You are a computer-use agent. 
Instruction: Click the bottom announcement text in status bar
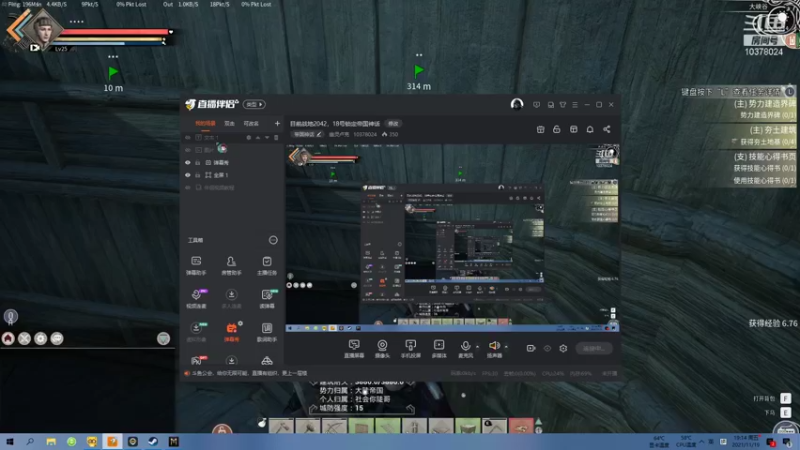point(249,373)
